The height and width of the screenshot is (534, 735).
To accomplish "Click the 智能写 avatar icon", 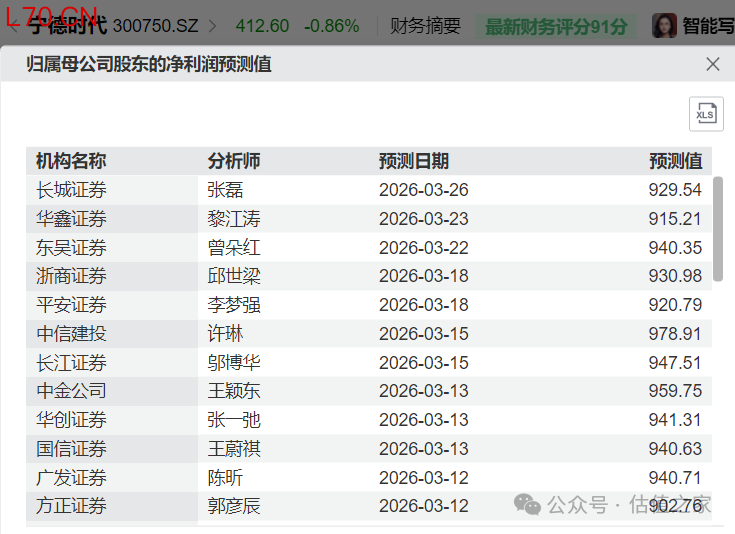I will click(x=664, y=26).
